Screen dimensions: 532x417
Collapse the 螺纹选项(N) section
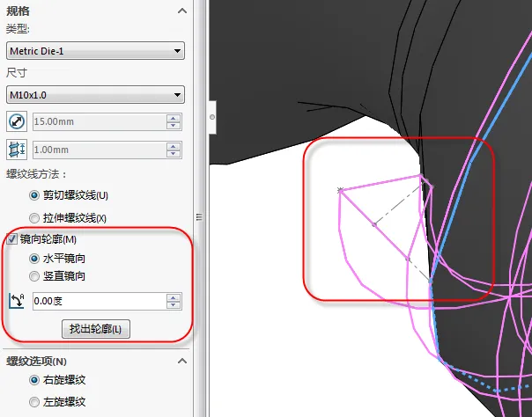click(182, 361)
